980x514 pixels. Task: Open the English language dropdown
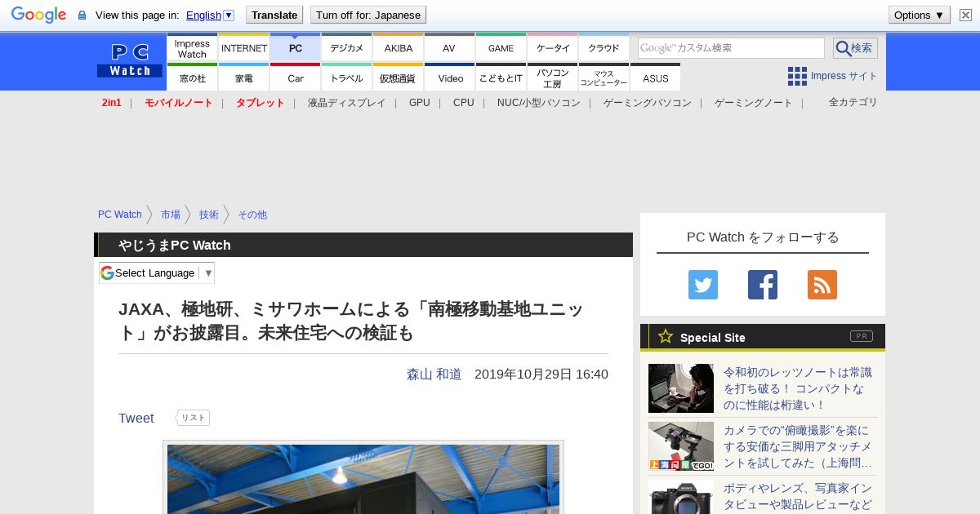click(210, 15)
